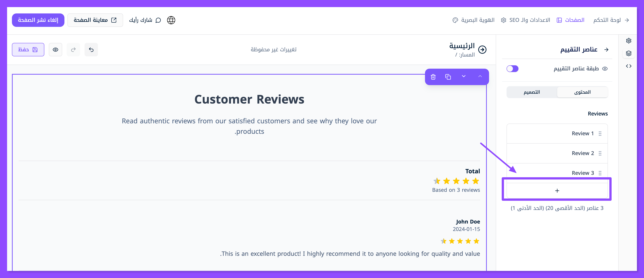The image size is (644, 278).
Task: Move section up with chevron-up arrow
Action: 480,76
